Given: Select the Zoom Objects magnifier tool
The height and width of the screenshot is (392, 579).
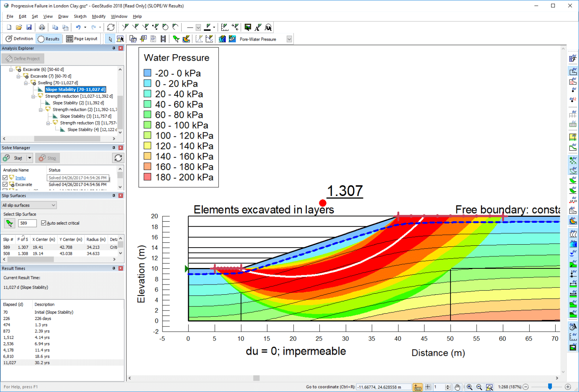Looking at the screenshot, I should (x=489, y=387).
